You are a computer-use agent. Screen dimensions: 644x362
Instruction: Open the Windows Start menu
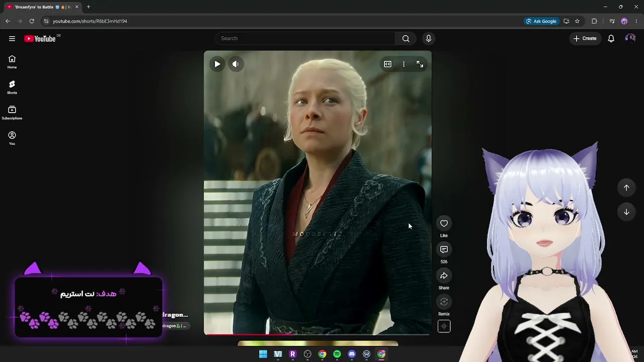[263, 354]
